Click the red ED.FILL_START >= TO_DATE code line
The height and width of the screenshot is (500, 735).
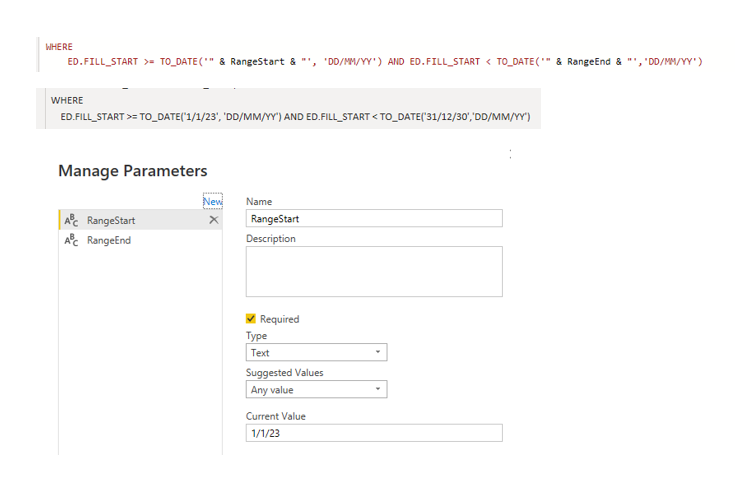coord(385,61)
